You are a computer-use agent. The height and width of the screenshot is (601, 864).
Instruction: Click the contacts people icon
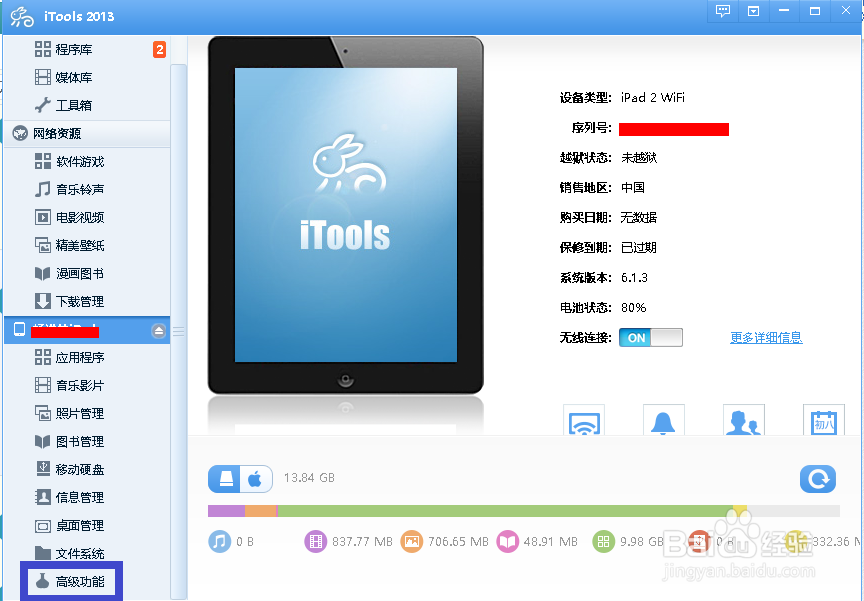click(743, 420)
